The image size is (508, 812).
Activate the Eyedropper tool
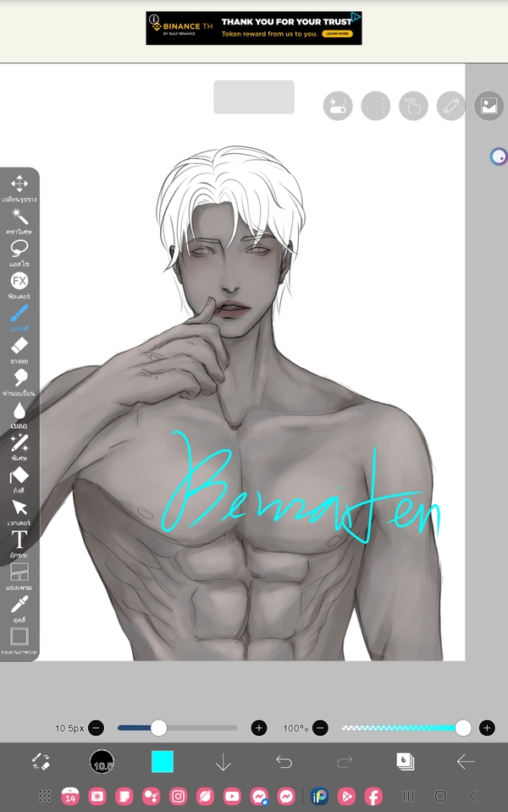tap(19, 604)
